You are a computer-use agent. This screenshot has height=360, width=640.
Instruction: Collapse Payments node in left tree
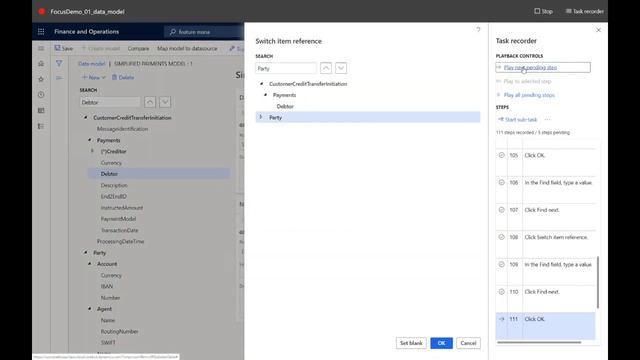pos(90,140)
